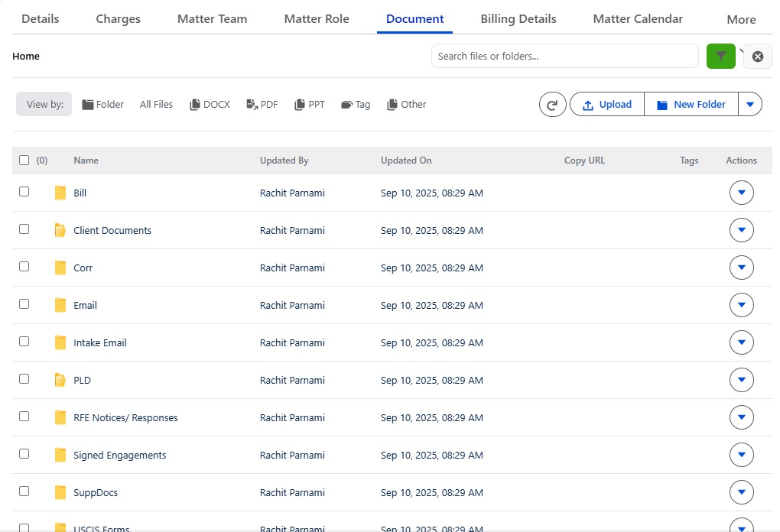The image size is (780, 532).
Task: Create a New Folder
Action: 691,105
